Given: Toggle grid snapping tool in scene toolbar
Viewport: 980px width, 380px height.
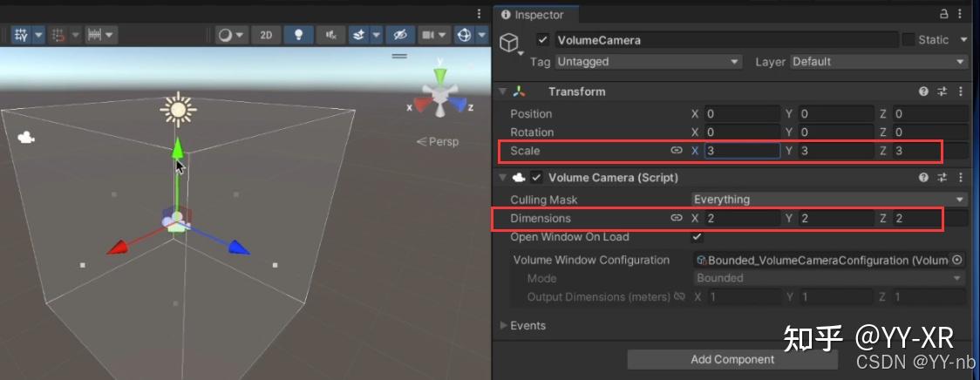Looking at the screenshot, I should tap(21, 35).
